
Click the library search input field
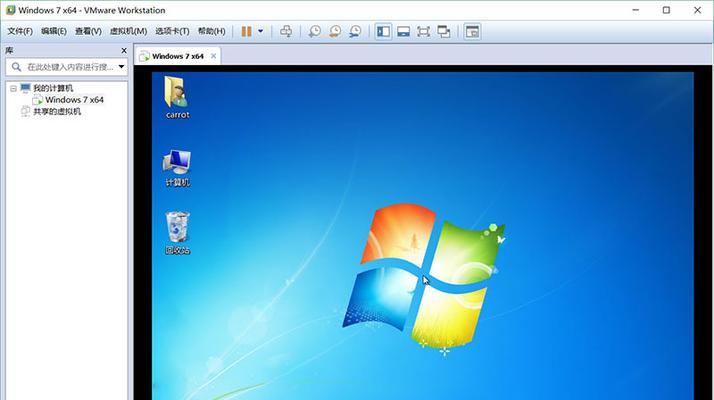tap(66, 67)
